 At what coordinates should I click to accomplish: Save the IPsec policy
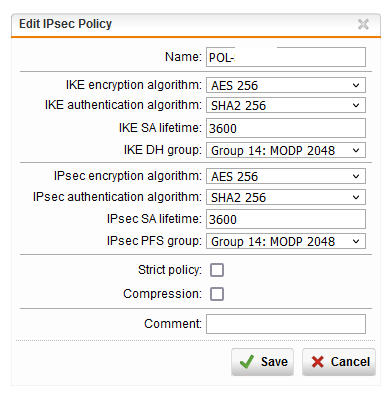click(x=263, y=362)
